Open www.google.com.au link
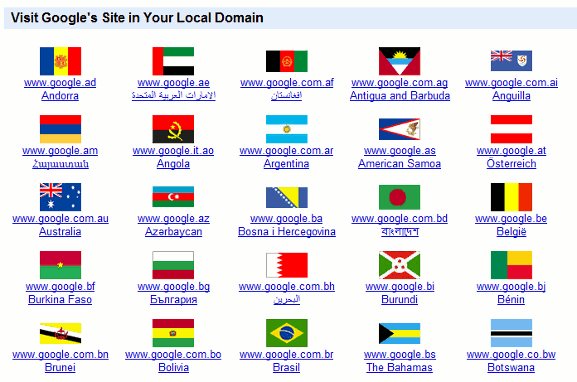 (60, 219)
